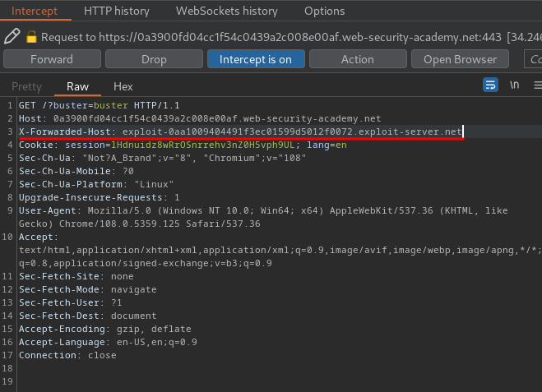Screen dimensions: 542x392
Task: Click the Upgrade-Insecure-Requests header
Action: coord(100,197)
